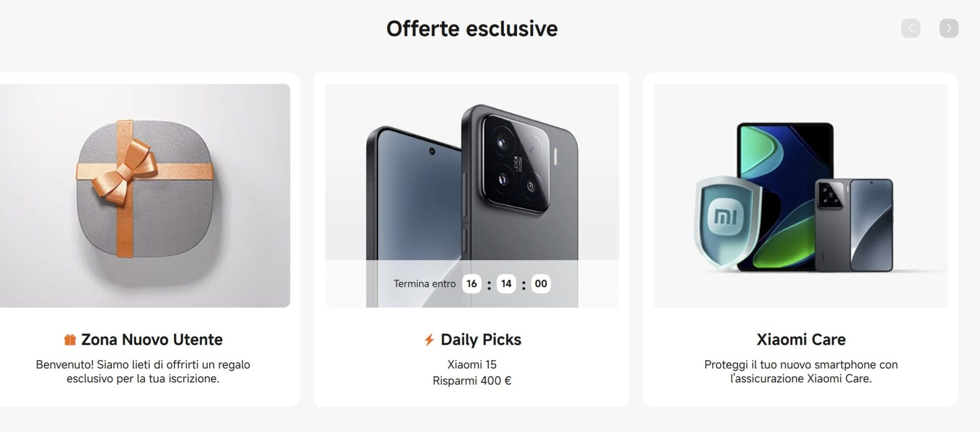Click the Benvenuto welcome gift description text
Screen dimensions: 980x432
[x=143, y=371]
